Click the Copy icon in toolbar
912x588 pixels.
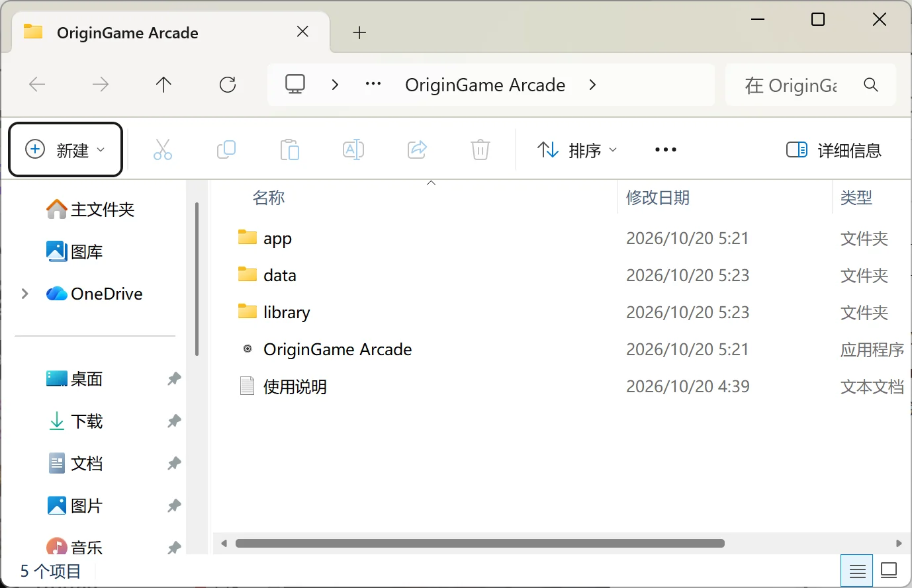226,149
